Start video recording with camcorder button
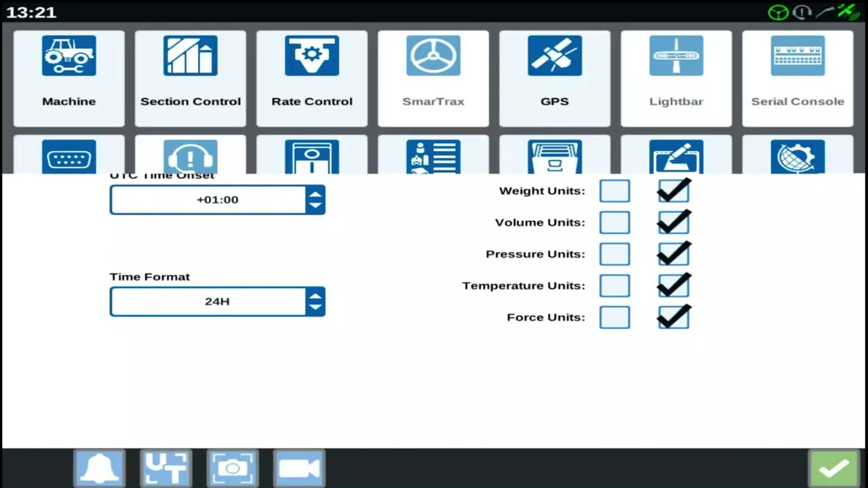 click(x=299, y=468)
